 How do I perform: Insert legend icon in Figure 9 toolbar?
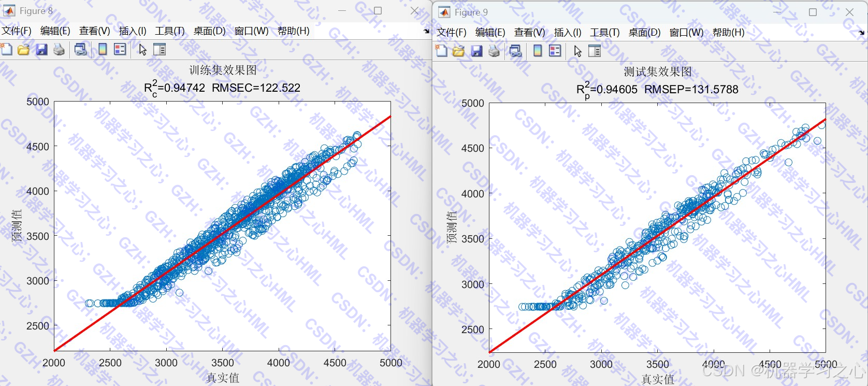click(555, 51)
